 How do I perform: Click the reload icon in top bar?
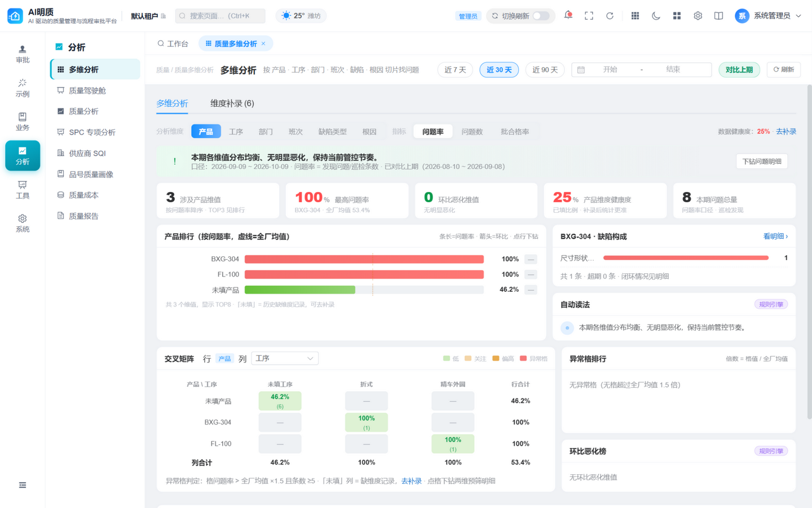[610, 16]
